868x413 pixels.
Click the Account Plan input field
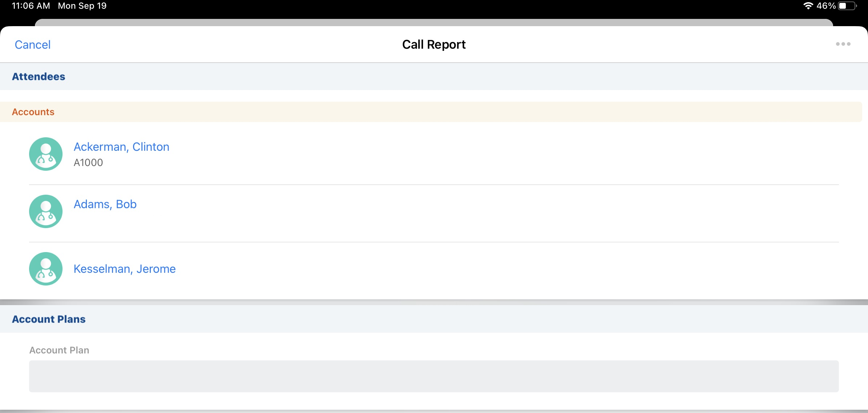(x=434, y=376)
